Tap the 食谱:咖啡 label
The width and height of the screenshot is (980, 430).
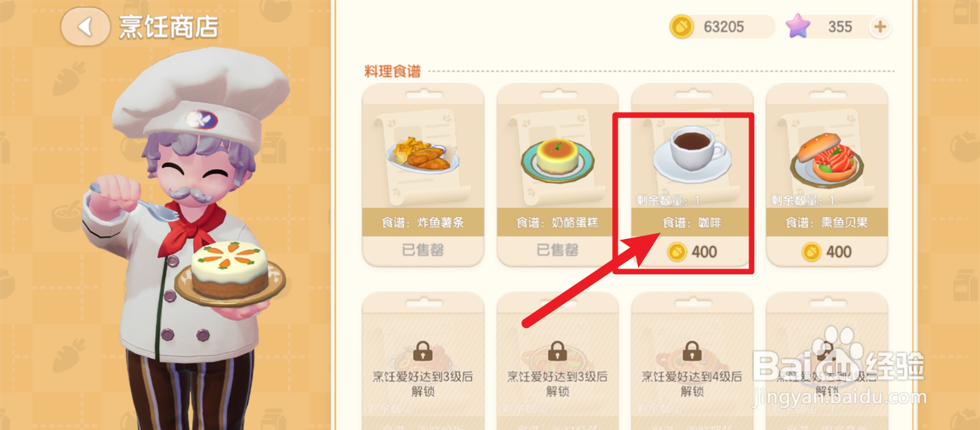[692, 223]
